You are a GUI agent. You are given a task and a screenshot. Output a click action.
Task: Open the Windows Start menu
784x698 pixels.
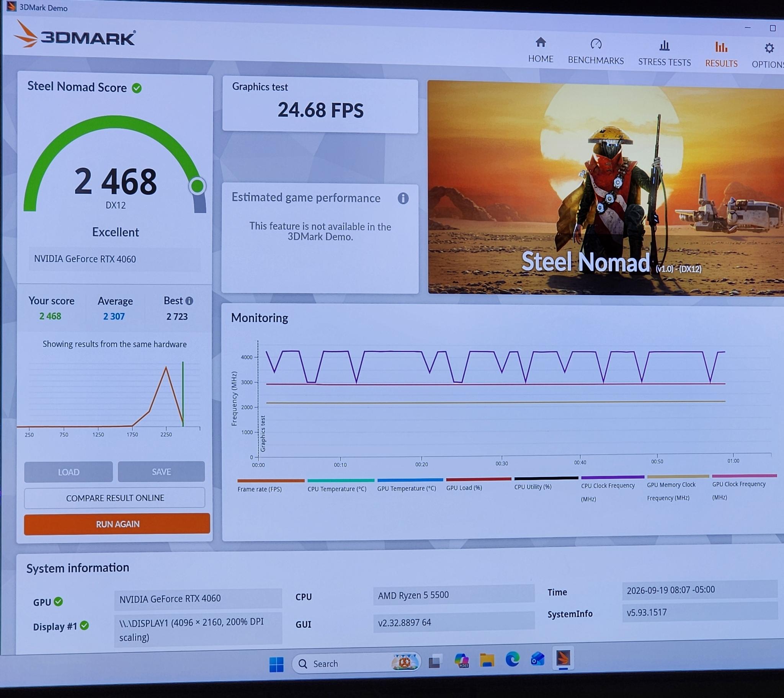coord(276,664)
